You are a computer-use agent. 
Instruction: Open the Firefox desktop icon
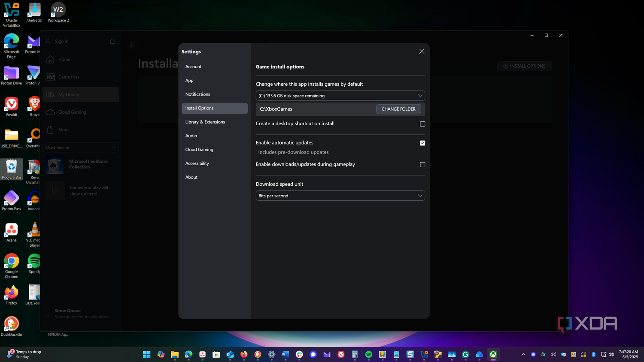12,295
